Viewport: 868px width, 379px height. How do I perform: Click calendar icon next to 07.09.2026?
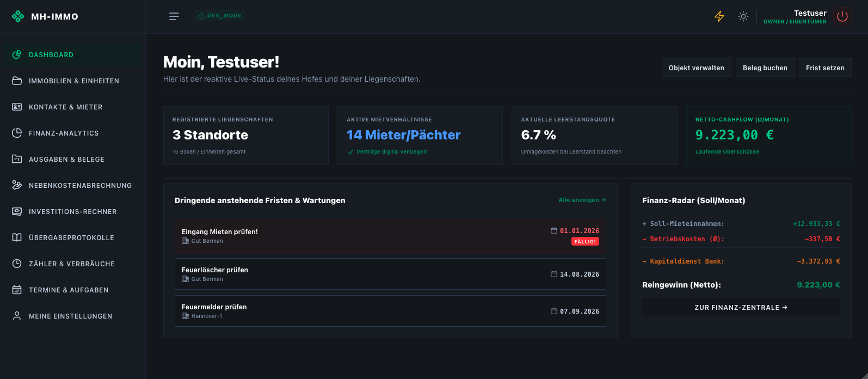pyautogui.click(x=554, y=311)
